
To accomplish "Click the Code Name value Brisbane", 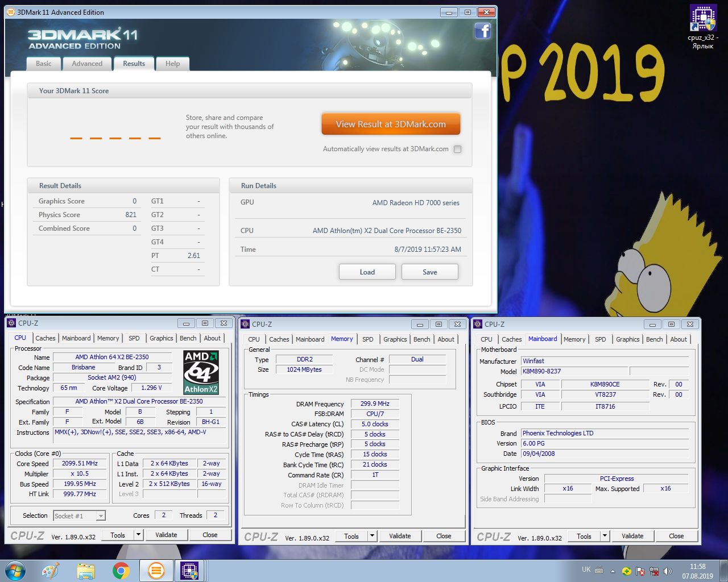I will [x=84, y=367].
